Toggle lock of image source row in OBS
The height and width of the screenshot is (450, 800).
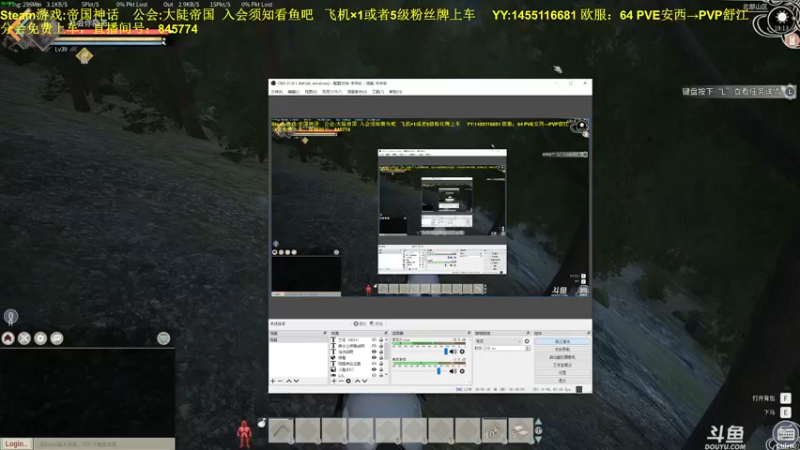pos(381,369)
